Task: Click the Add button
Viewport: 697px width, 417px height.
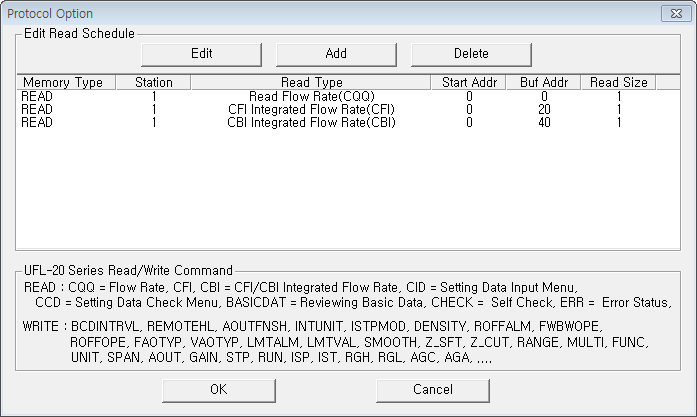Action: pyautogui.click(x=336, y=54)
